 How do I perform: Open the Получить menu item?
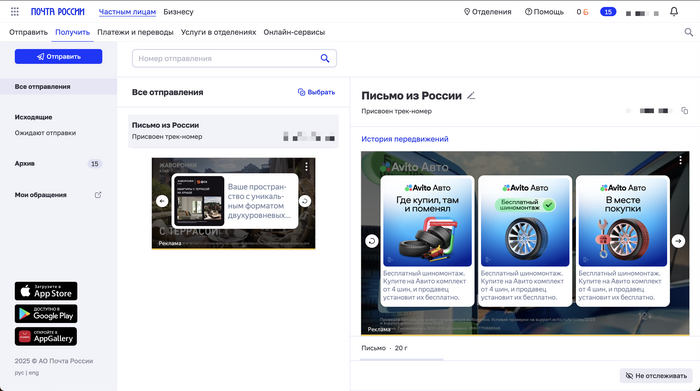pos(72,32)
